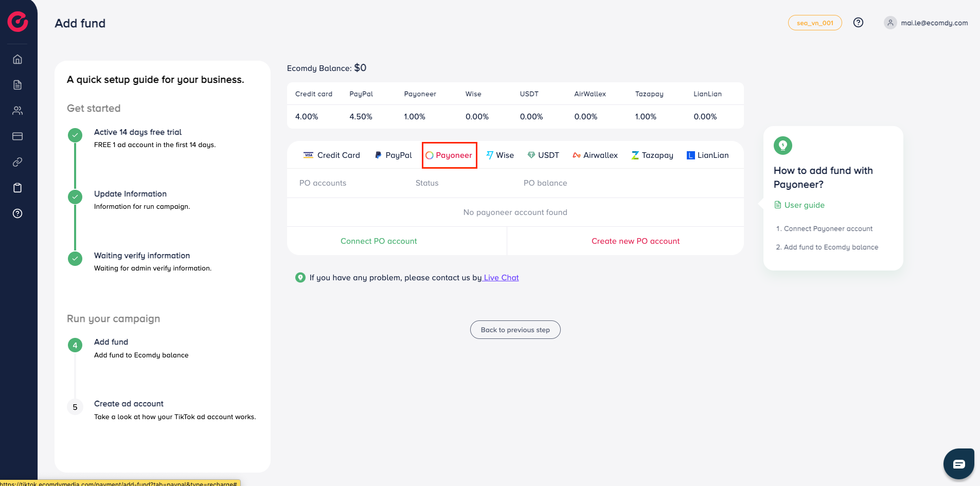Click Create new PO account
Screen dimensions: 980x486
(635, 241)
